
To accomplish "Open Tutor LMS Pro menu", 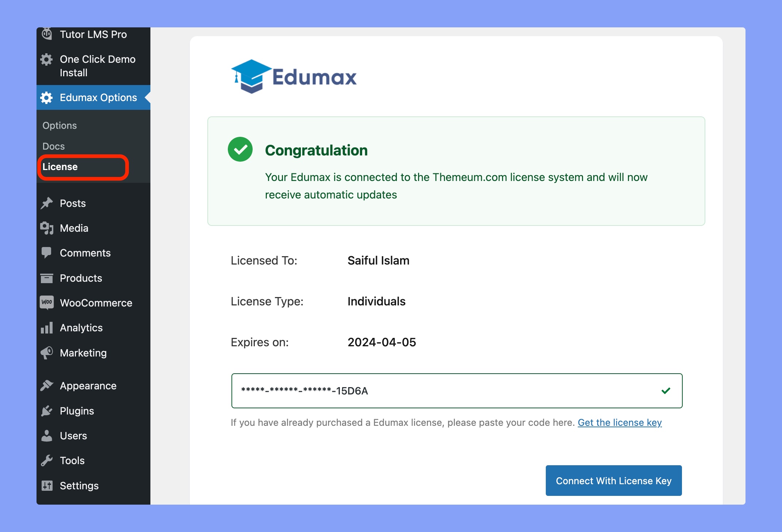I will [x=93, y=34].
